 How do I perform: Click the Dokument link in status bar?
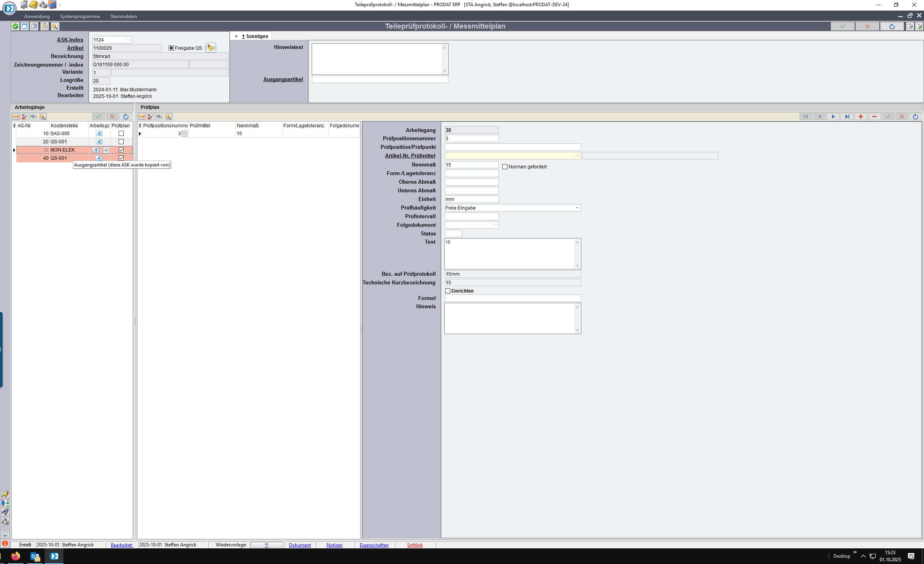coord(300,545)
